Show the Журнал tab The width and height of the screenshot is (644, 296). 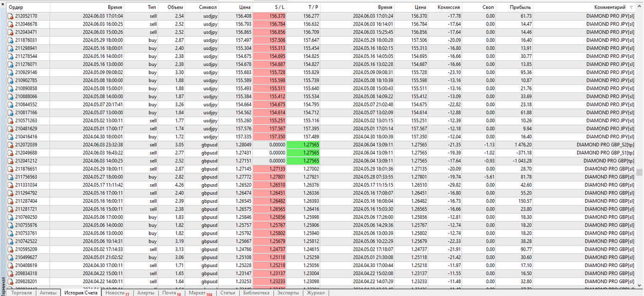click(316, 293)
